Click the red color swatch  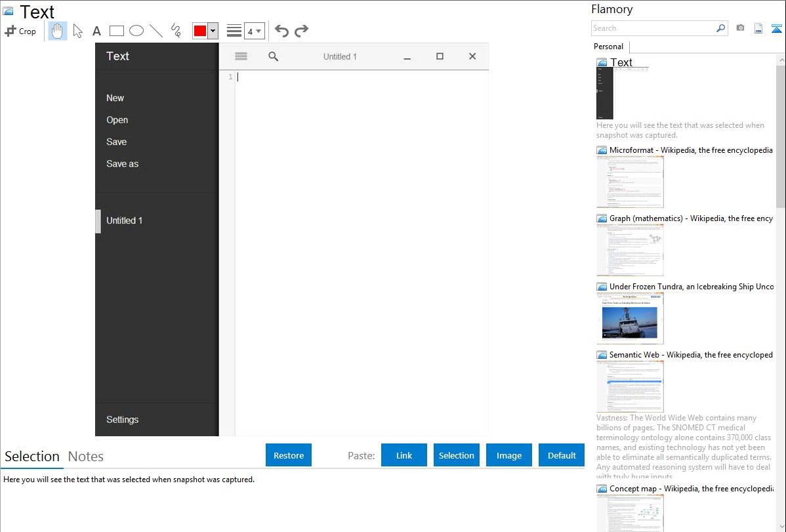200,31
